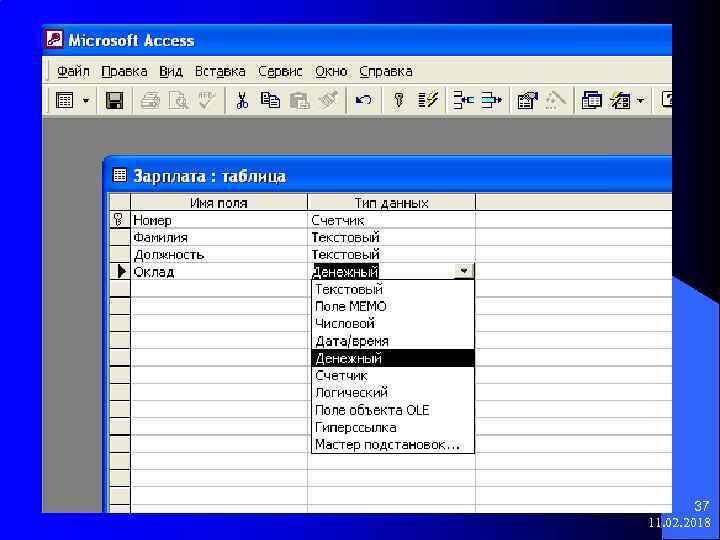Open the Правка menu

coord(124,71)
